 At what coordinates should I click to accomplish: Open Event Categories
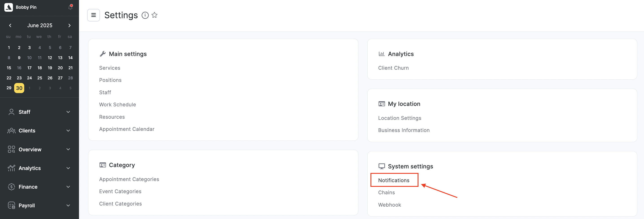click(120, 191)
